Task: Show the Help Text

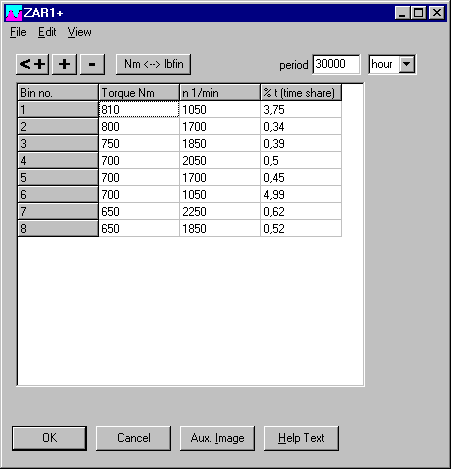Action: [301, 438]
